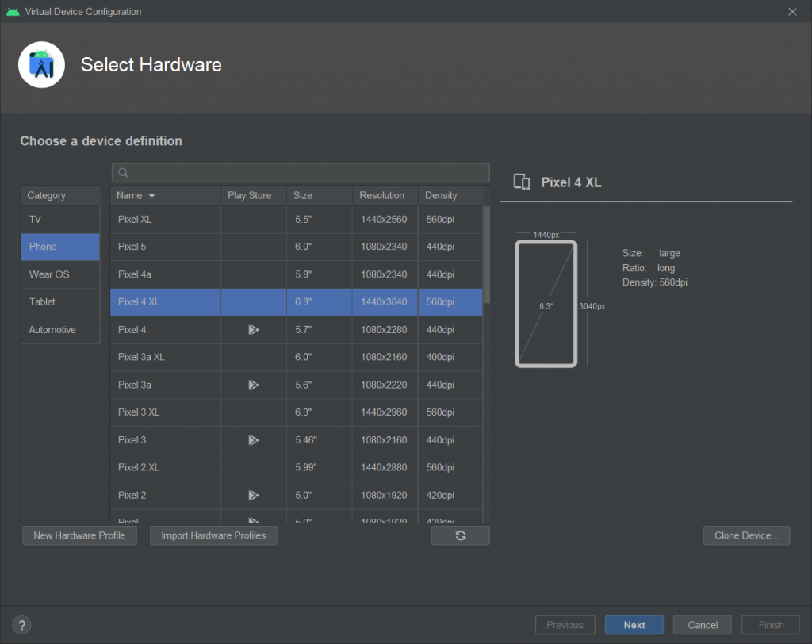Click the search magnifier icon

(123, 173)
